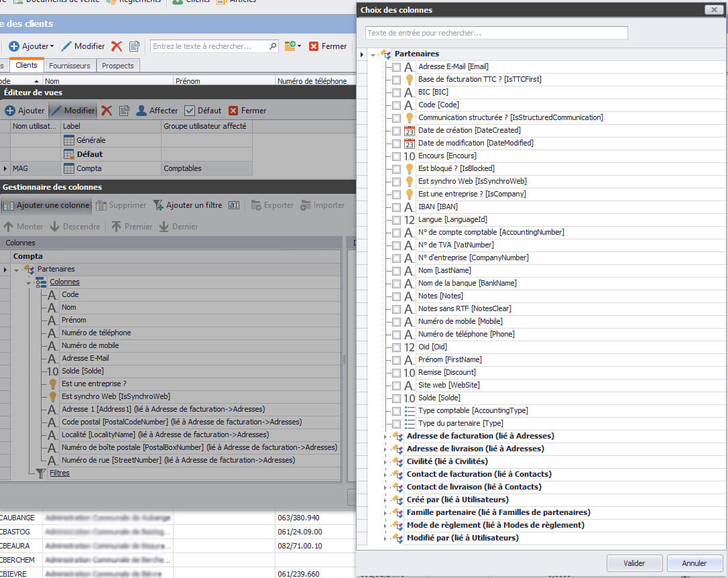Click the Valider button
Image resolution: width=728 pixels, height=578 pixels.
point(634,563)
